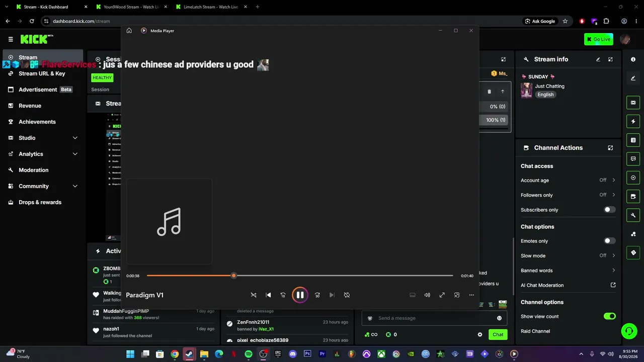Toggle Show view count off
The height and width of the screenshot is (362, 644).
[x=609, y=316]
